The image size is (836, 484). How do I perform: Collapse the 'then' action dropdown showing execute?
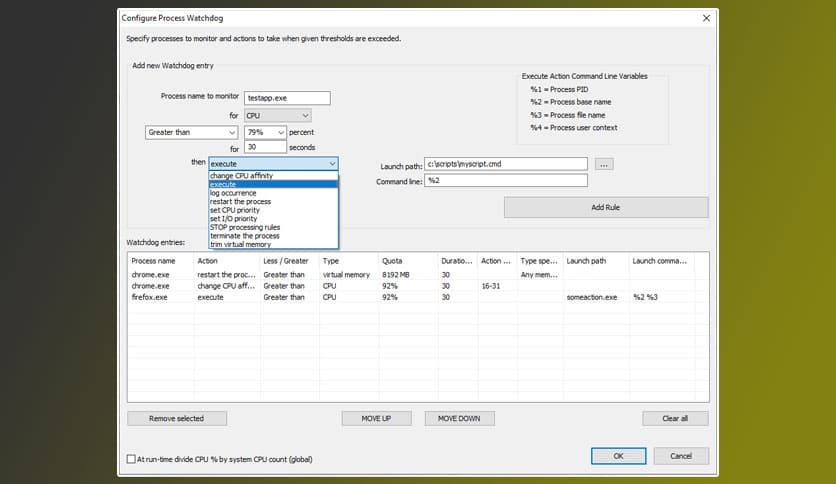coord(273,164)
